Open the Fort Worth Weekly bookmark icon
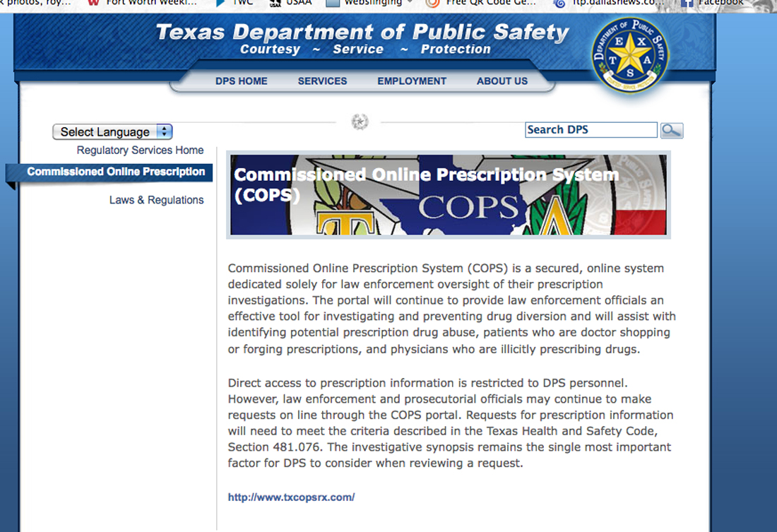Image resolution: width=777 pixels, height=532 pixels. tap(93, 3)
